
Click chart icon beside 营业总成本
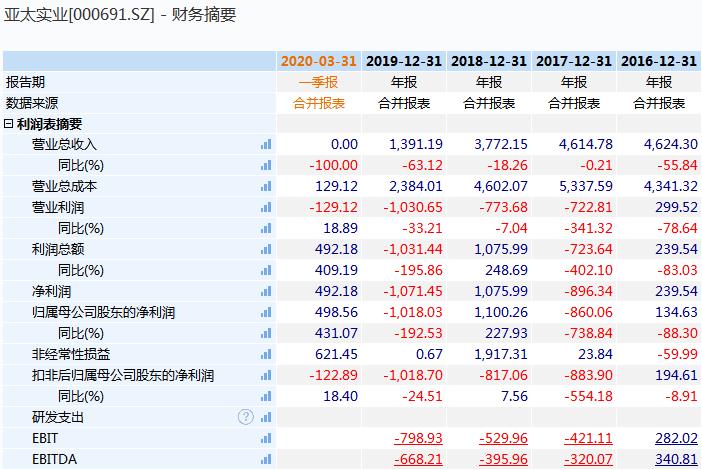[x=266, y=187]
